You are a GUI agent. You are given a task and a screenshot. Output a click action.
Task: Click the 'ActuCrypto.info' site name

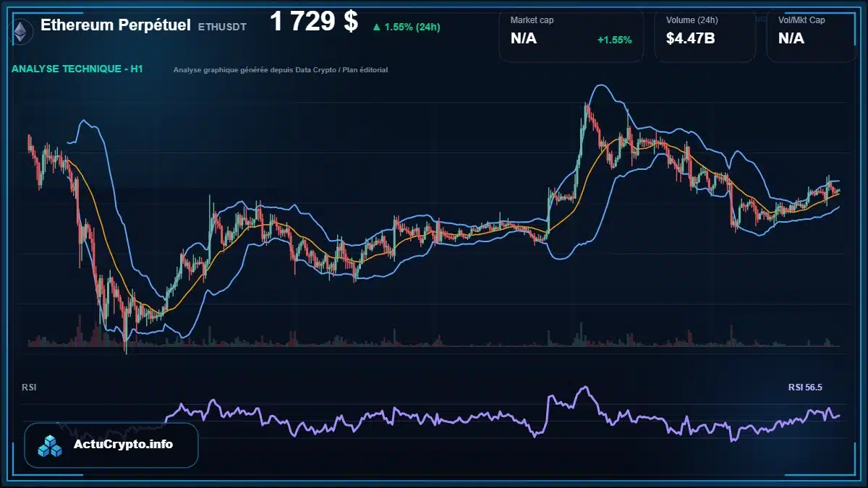click(124, 445)
